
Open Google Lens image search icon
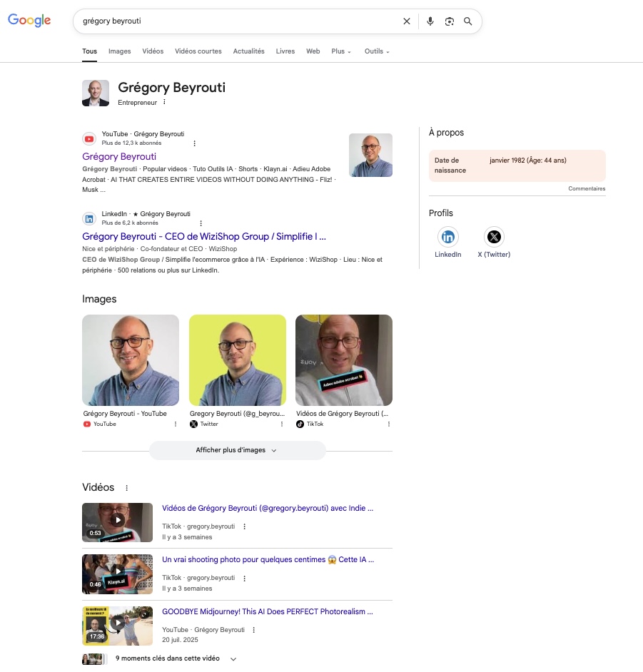449,21
